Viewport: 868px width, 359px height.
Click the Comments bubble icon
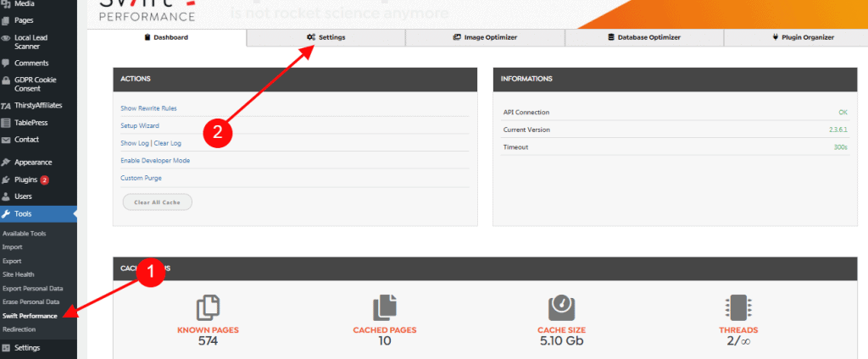point(6,63)
